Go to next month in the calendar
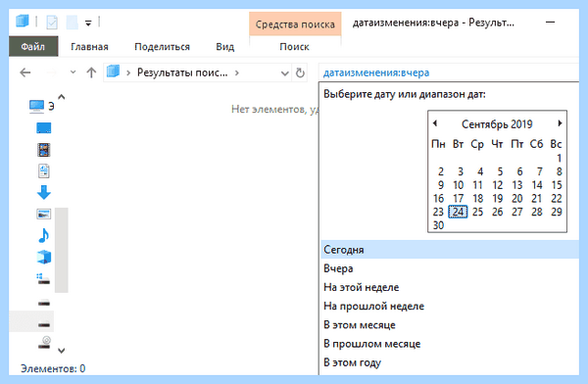Image resolution: width=588 pixels, height=384 pixels. [560, 123]
